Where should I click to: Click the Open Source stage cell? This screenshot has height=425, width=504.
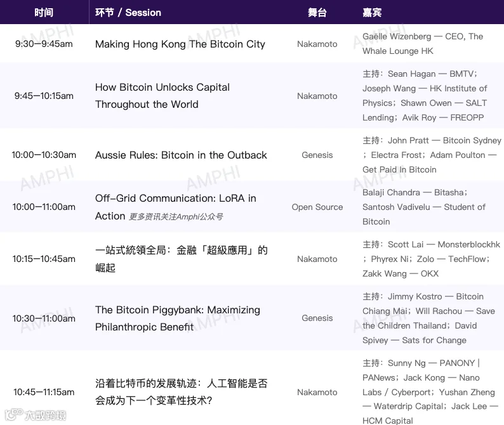click(317, 207)
